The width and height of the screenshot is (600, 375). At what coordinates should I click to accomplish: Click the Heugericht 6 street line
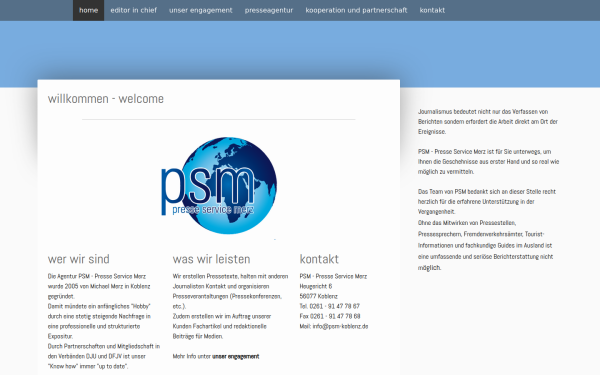316,286
